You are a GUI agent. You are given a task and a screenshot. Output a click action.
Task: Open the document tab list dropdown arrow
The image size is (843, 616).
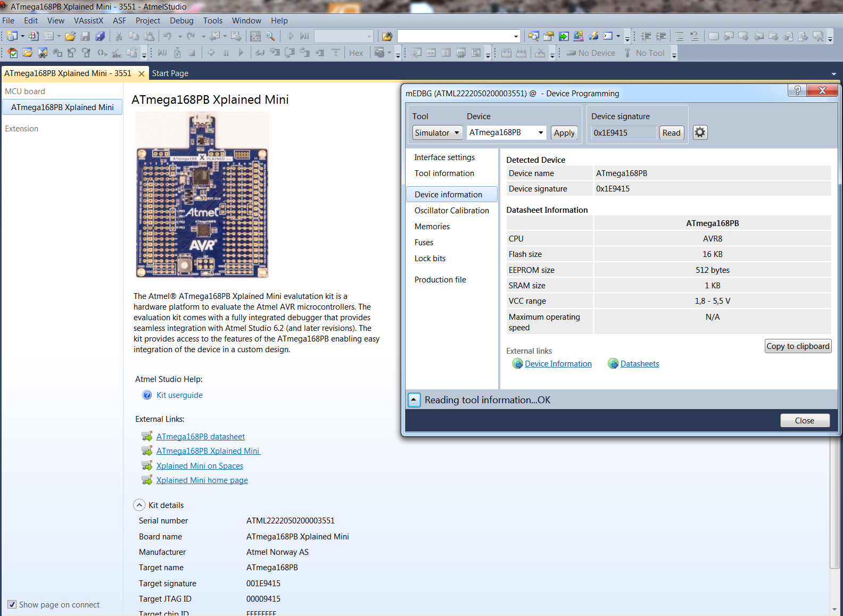833,74
